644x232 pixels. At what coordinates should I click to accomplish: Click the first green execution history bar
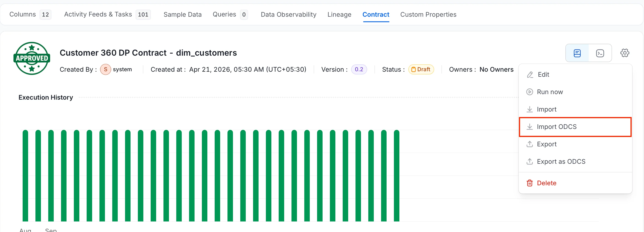[x=25, y=176]
